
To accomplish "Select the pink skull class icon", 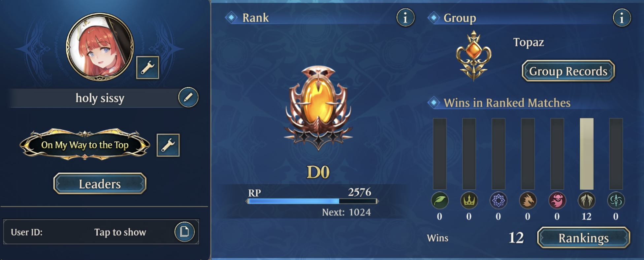I will [557, 200].
